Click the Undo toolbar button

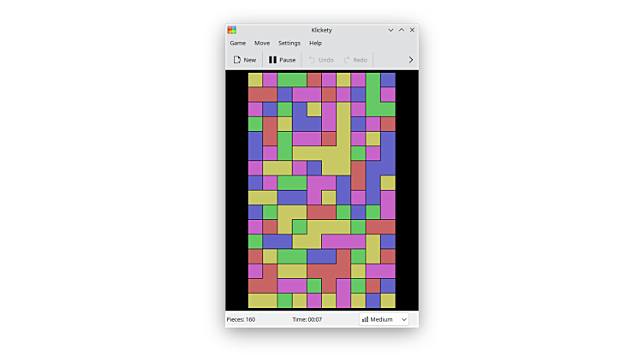pyautogui.click(x=321, y=60)
